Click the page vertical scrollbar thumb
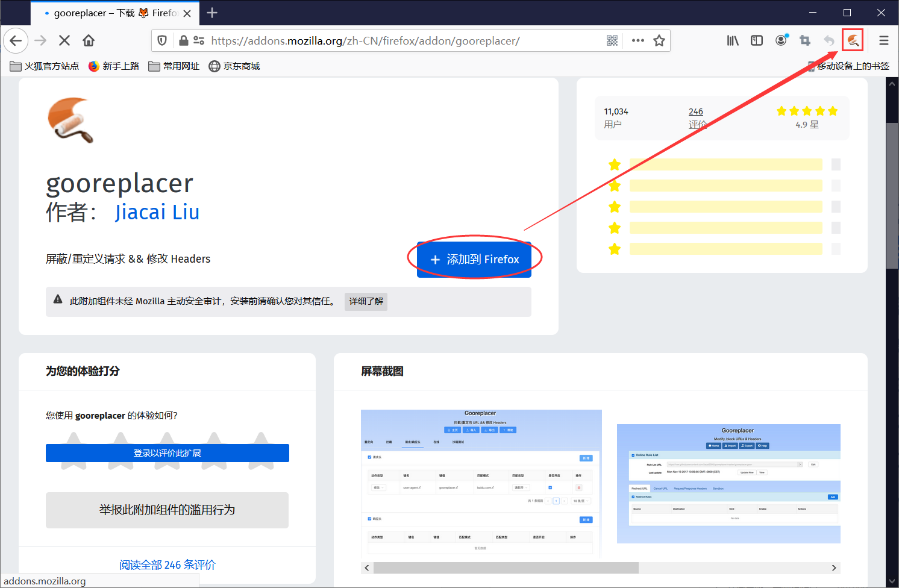899x588 pixels. point(892,196)
